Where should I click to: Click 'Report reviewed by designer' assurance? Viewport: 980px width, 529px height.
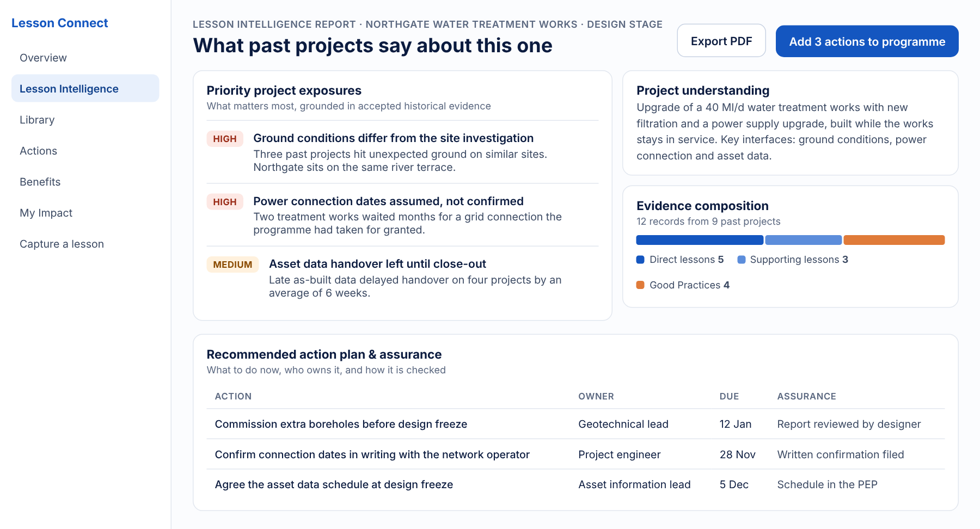(849, 424)
